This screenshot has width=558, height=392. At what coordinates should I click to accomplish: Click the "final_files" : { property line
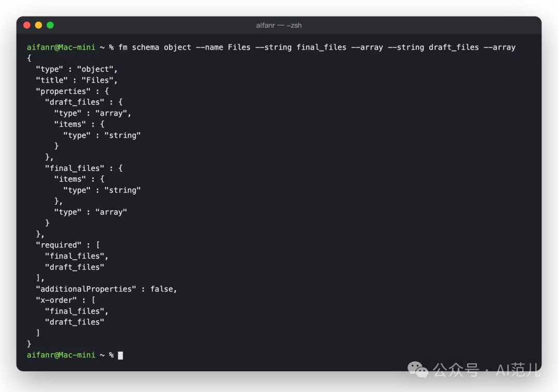84,168
